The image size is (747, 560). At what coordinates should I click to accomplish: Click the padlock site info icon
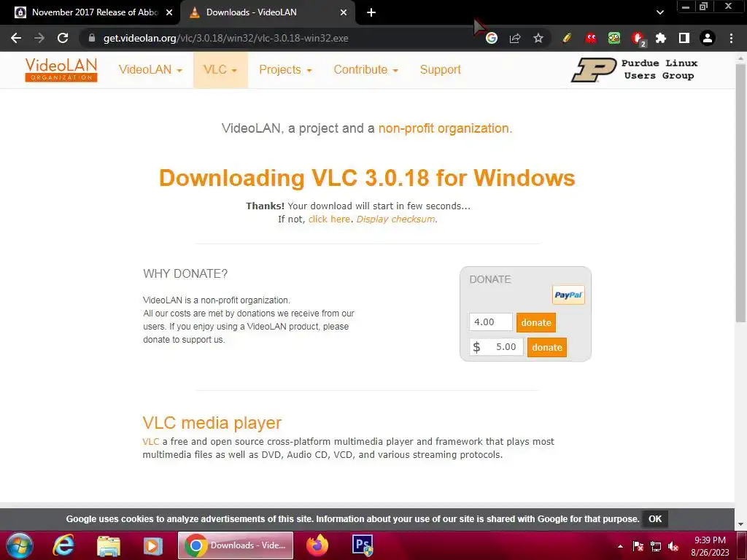[92, 38]
